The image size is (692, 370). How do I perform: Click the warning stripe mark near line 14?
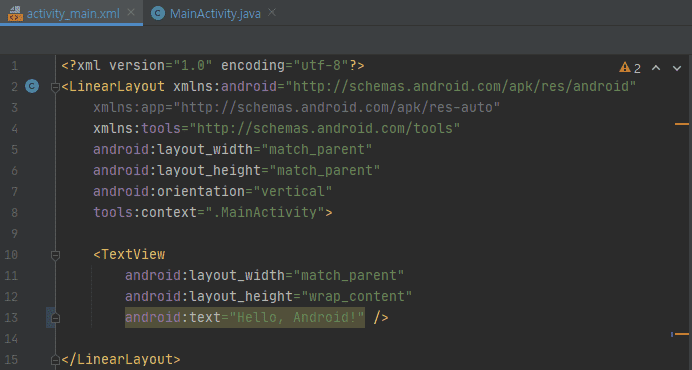[x=682, y=334]
